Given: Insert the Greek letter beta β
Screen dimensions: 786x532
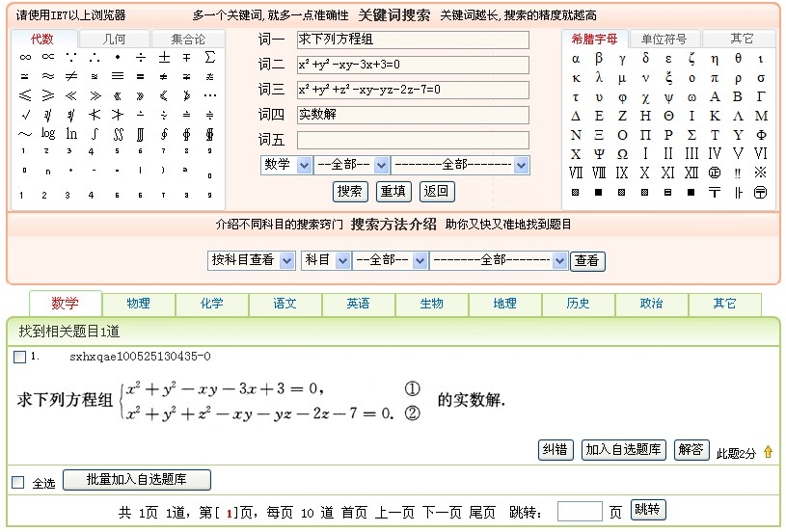Looking at the screenshot, I should tap(599, 59).
